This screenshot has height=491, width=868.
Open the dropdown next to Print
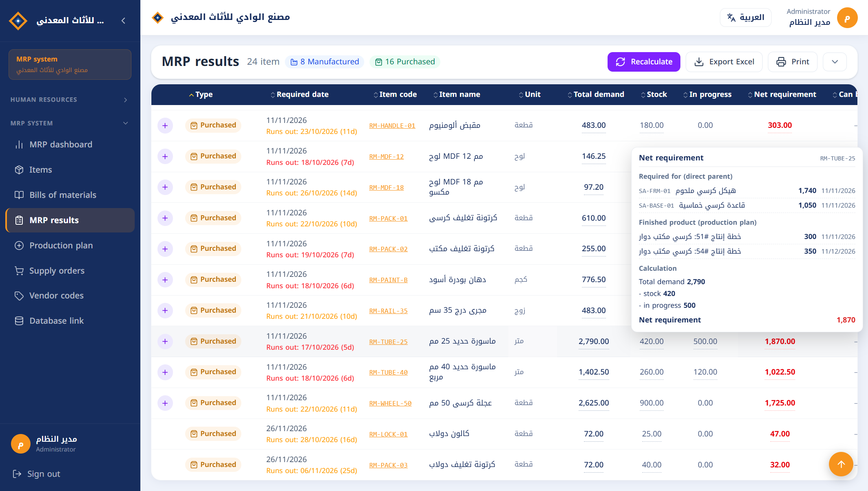pyautogui.click(x=835, y=62)
